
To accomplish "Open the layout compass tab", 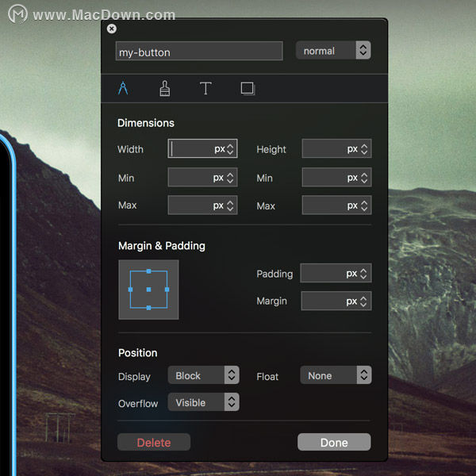I will coord(123,88).
